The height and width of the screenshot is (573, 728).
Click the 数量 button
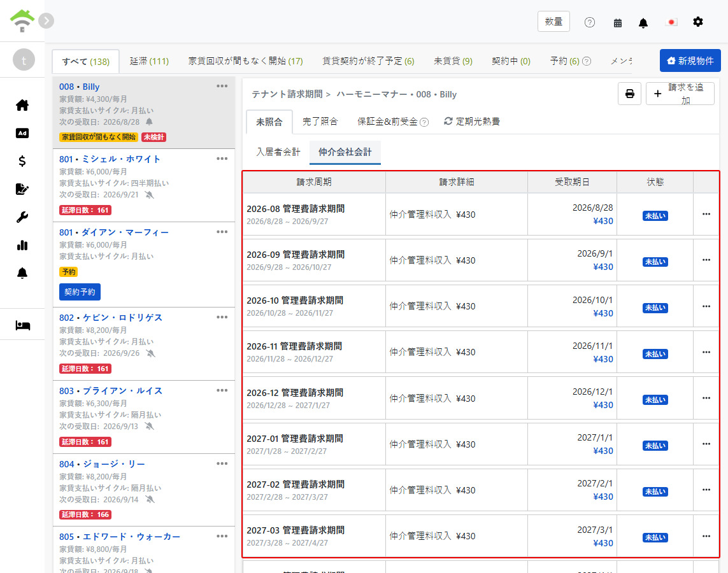[553, 22]
